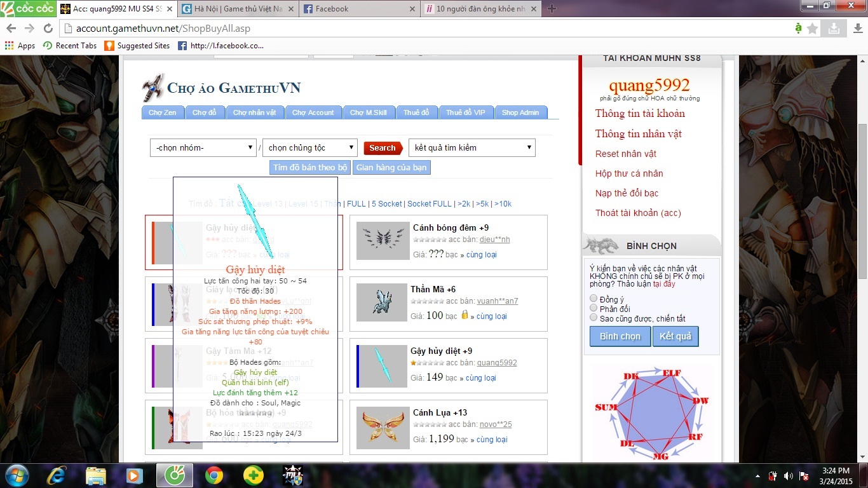Image resolution: width=868 pixels, height=488 pixels.
Task: Open Reset nhân vật link
Action: pos(626,154)
